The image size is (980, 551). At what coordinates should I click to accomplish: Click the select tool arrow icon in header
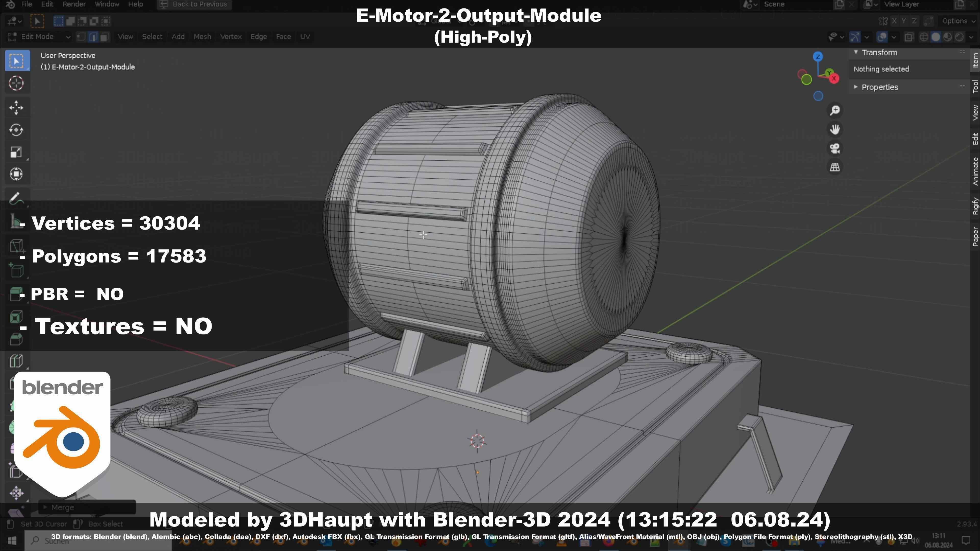[37, 21]
